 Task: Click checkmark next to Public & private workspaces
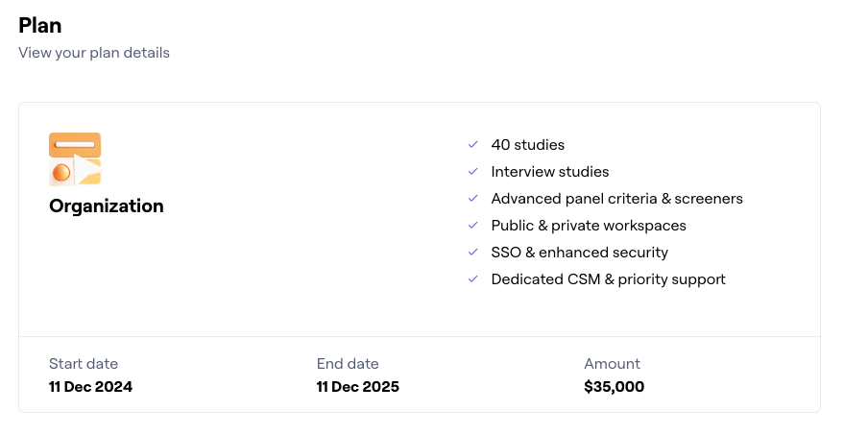(472, 226)
